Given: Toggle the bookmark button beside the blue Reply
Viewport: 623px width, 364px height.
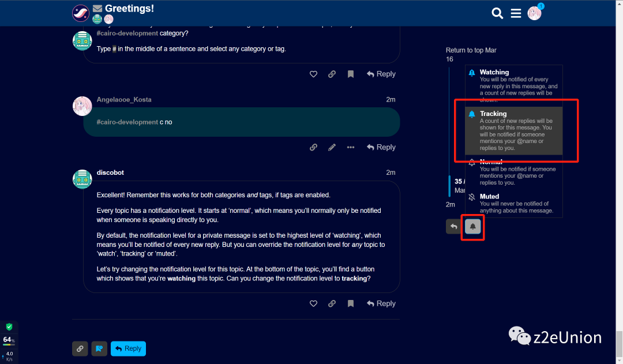Looking at the screenshot, I should tap(99, 348).
